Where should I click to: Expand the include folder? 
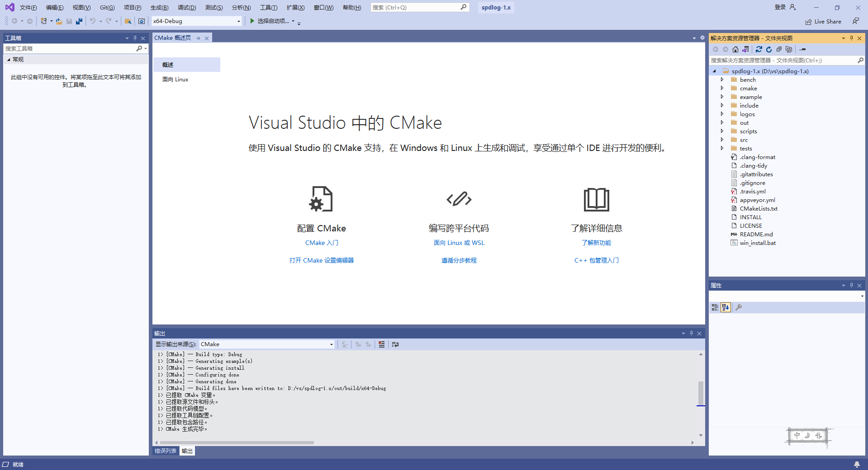(x=722, y=105)
